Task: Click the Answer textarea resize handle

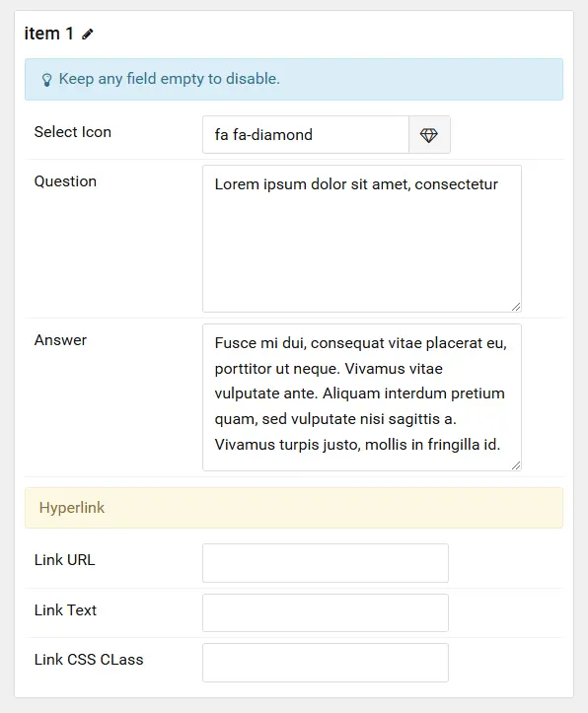Action: coord(516,465)
